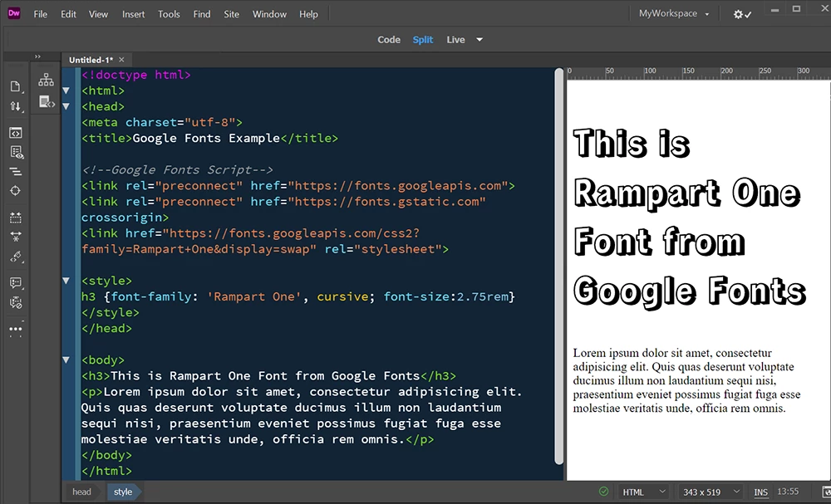Click the font-size:2.75rem value in code
The height and width of the screenshot is (504, 831).
pos(445,296)
